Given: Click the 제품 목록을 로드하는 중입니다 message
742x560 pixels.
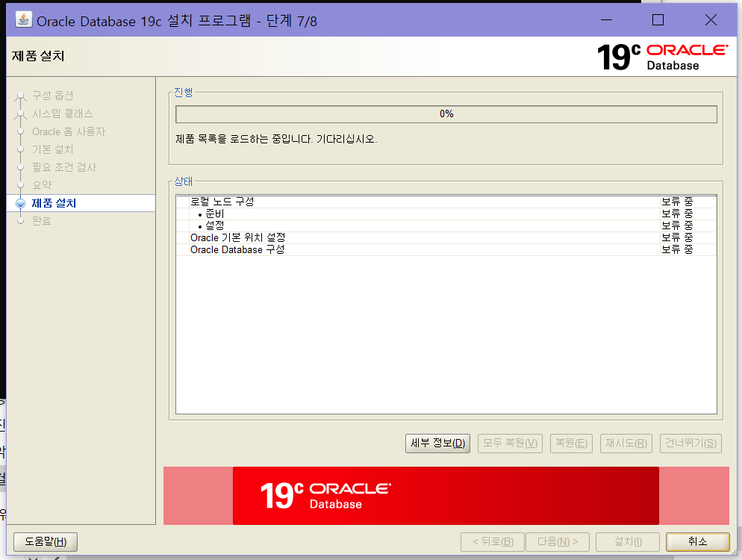Looking at the screenshot, I should coord(276,139).
